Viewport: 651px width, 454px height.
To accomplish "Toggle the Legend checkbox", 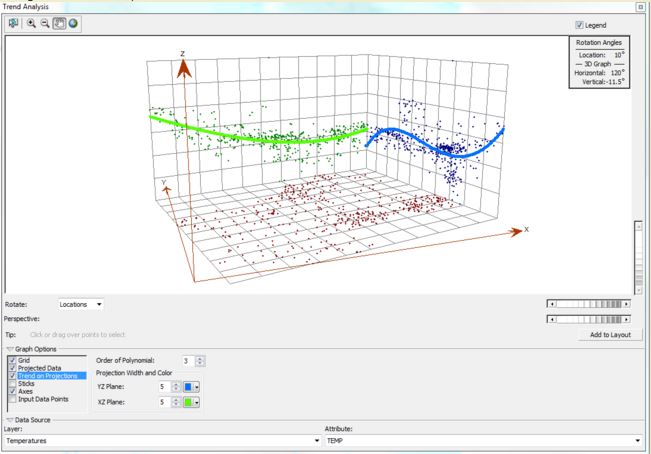I will coord(580,25).
